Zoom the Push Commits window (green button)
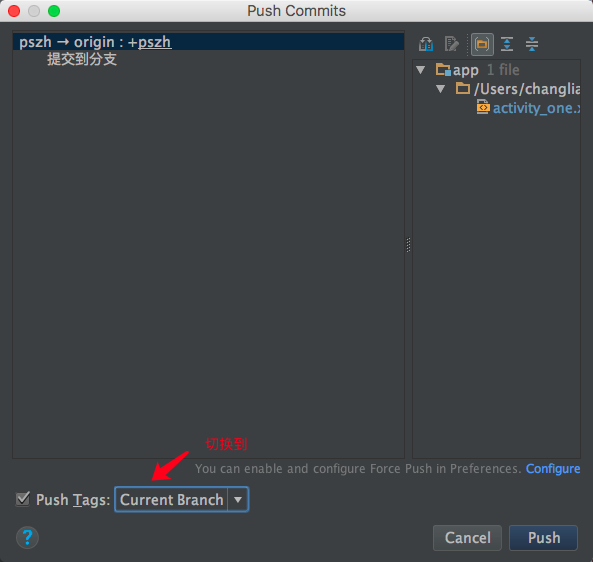The width and height of the screenshot is (593, 562). [x=54, y=11]
